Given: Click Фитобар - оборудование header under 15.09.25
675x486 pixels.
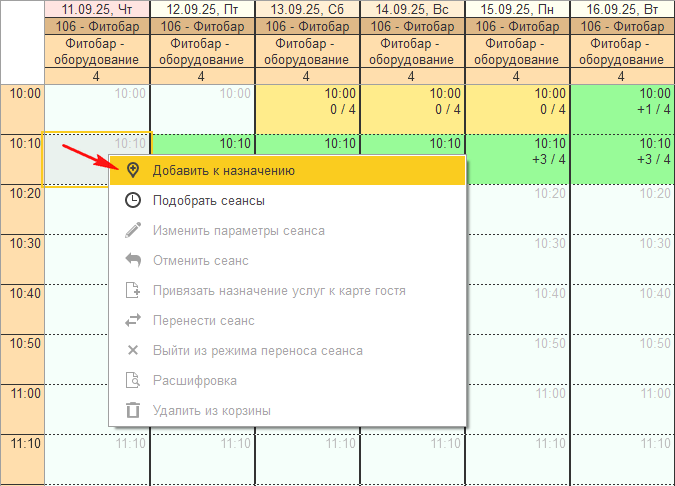Looking at the screenshot, I should pyautogui.click(x=517, y=52).
